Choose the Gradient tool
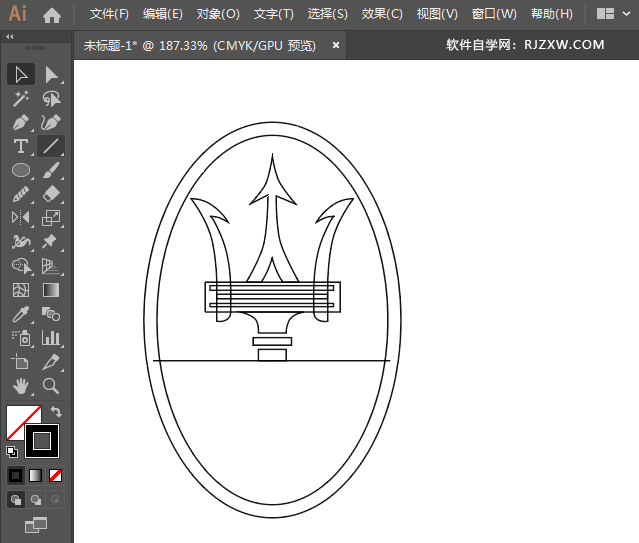The image size is (639, 543). click(51, 290)
